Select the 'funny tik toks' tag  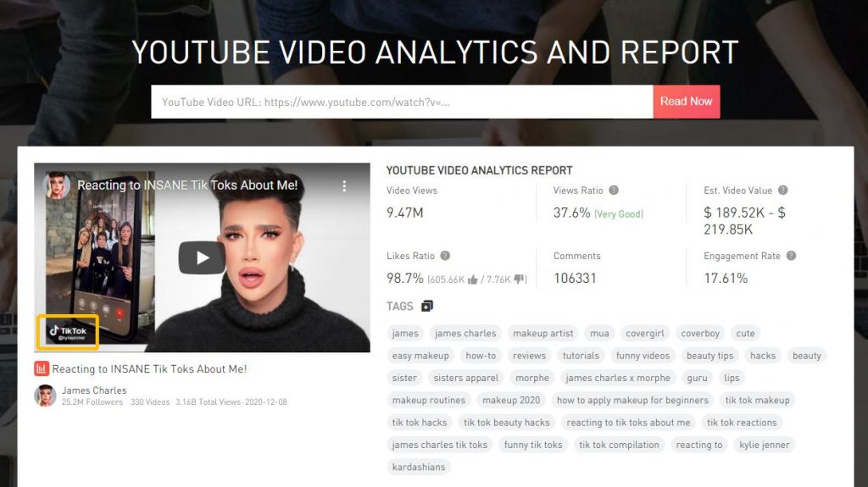click(x=533, y=445)
